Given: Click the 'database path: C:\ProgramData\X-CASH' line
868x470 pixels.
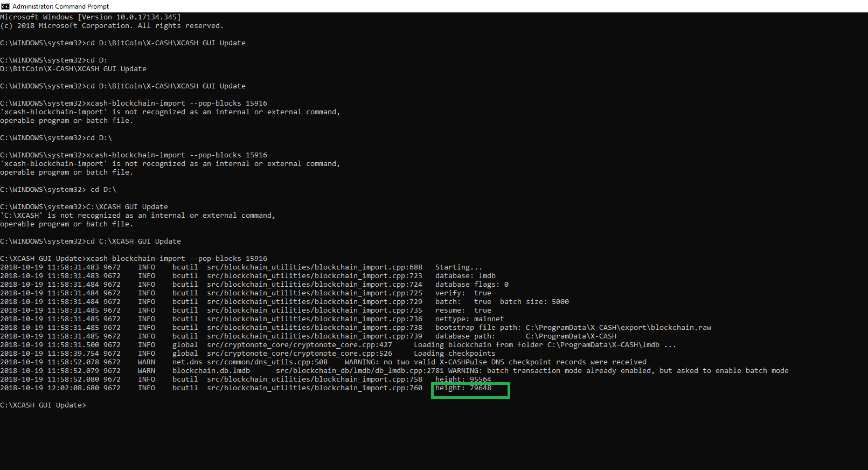Looking at the screenshot, I should 526,336.
